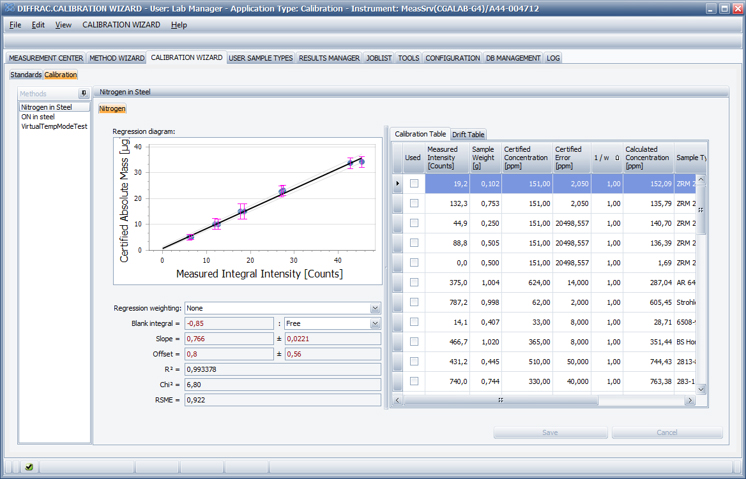The height and width of the screenshot is (479, 746).
Task: Click the table's vertical scrollbar down arrow
Action: point(701,389)
